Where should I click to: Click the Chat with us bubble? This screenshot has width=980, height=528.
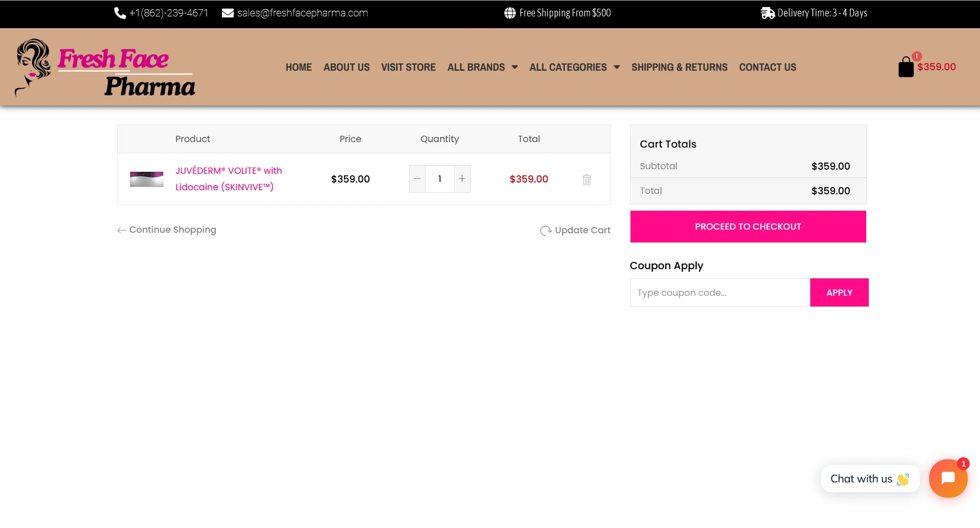click(870, 479)
